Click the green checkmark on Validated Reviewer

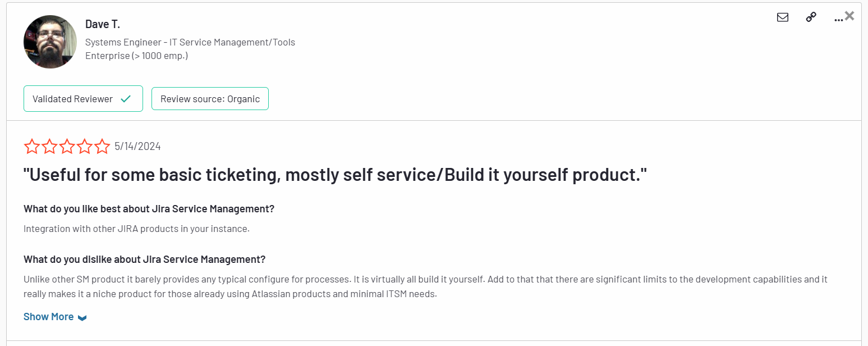126,99
